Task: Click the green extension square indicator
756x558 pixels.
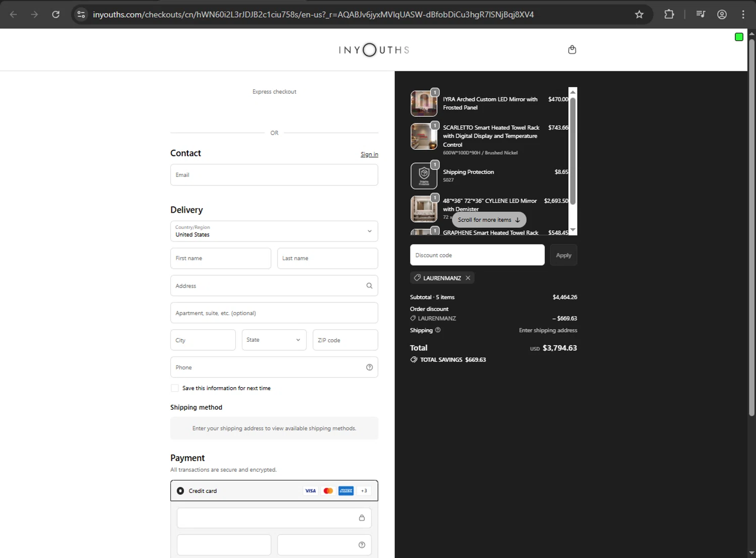Action: (x=739, y=37)
